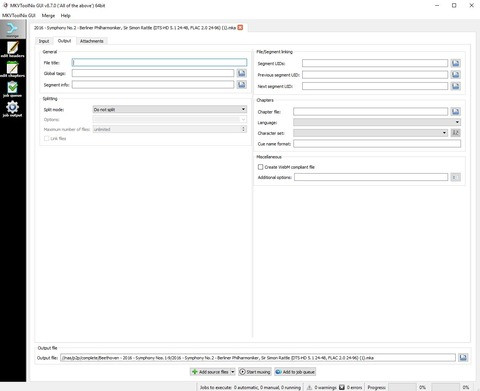Browse for a Next segment UID file
Screen dimensions: 480x391
point(456,86)
